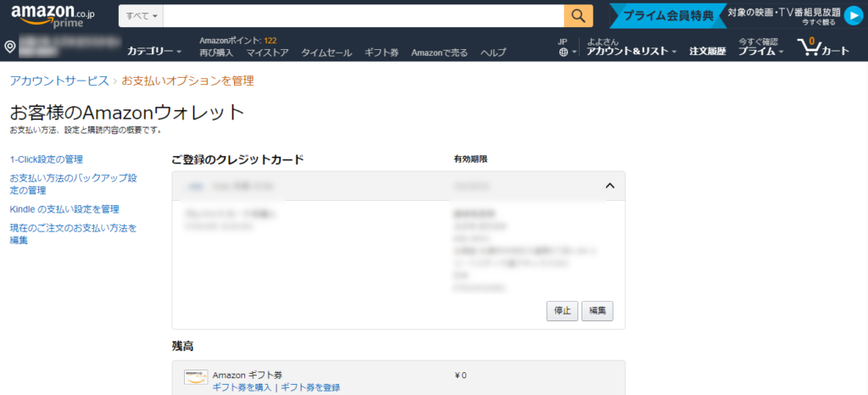Screen dimensions: 868x395
Task: Open 現在のご注文のお支払い方法を編集 link
Action: pyautogui.click(x=73, y=234)
